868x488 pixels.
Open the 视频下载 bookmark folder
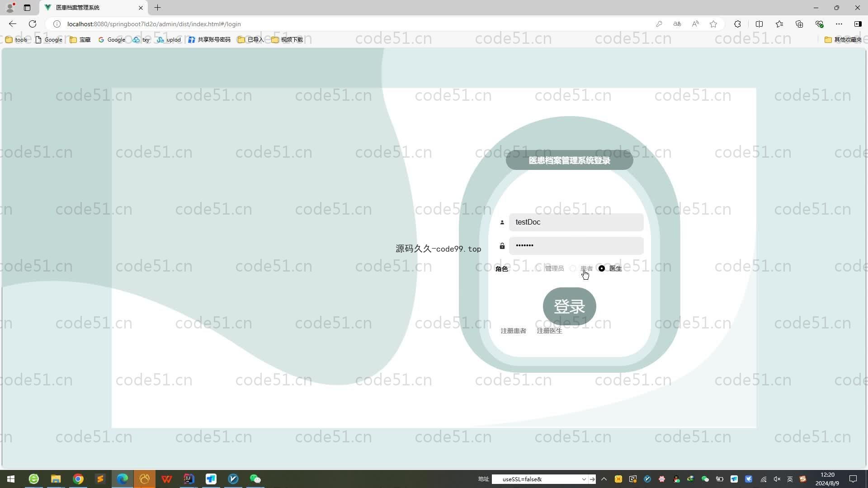(x=287, y=40)
